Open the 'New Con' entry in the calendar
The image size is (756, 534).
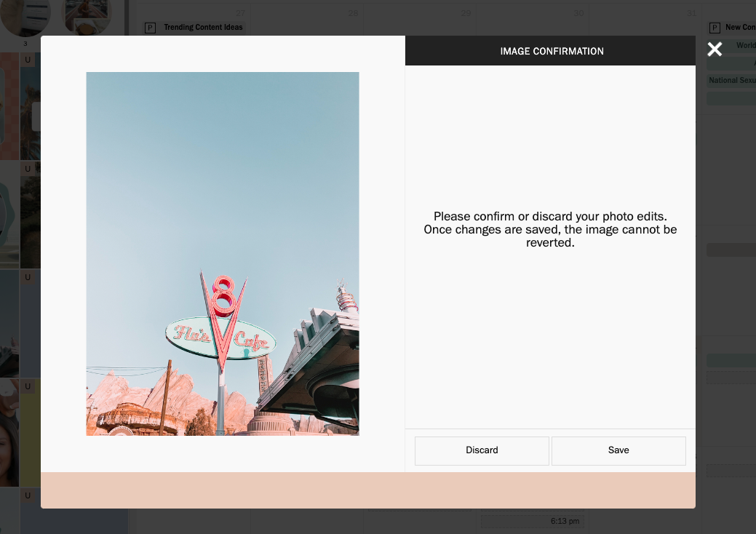740,28
